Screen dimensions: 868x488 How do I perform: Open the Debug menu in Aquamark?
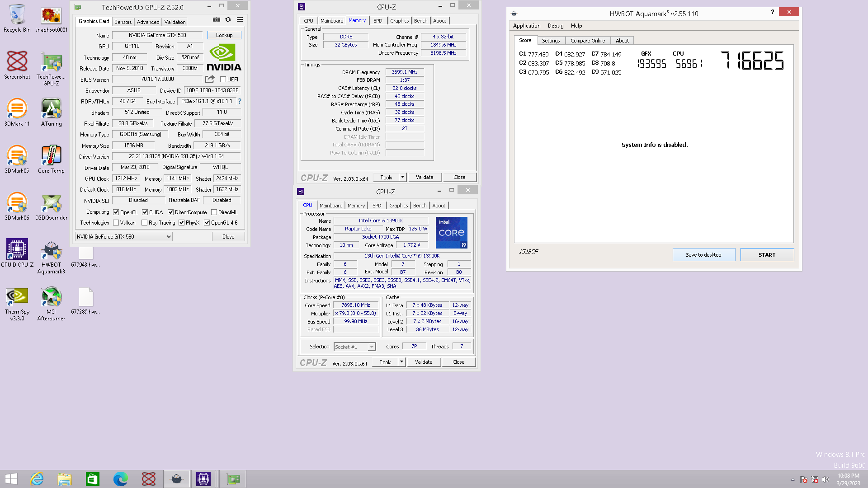tap(555, 26)
